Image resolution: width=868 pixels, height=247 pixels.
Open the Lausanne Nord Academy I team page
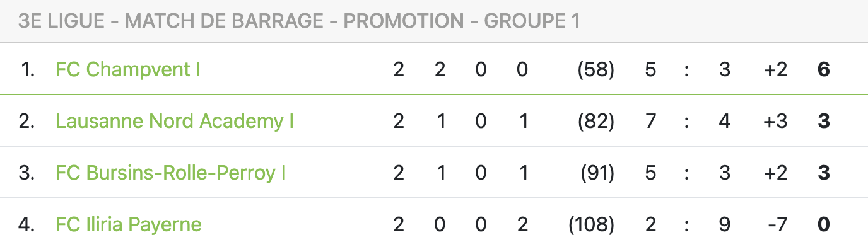tap(175, 121)
